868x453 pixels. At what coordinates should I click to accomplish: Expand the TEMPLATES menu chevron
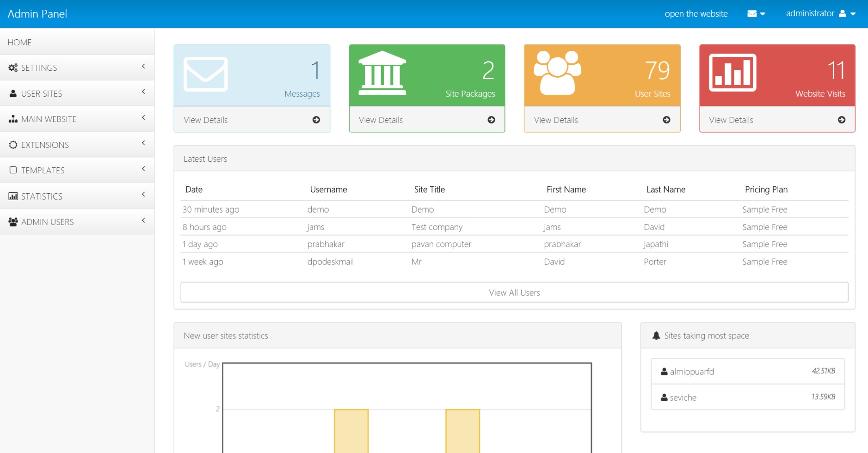click(x=143, y=169)
